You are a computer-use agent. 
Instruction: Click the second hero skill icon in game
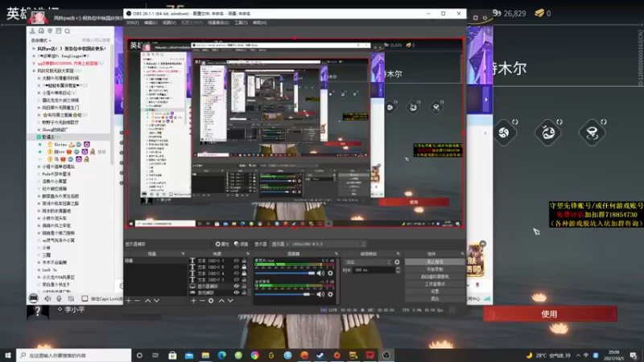pos(548,132)
